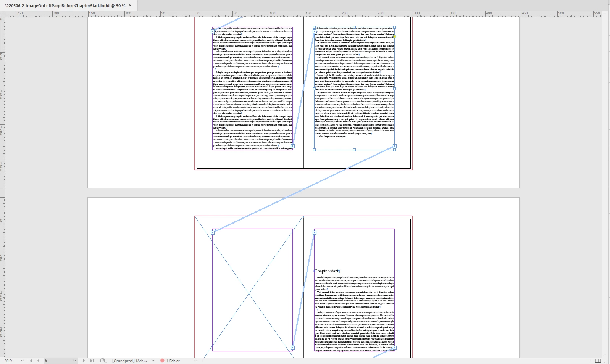Click the 'Chapter start' heading text

(x=326, y=271)
